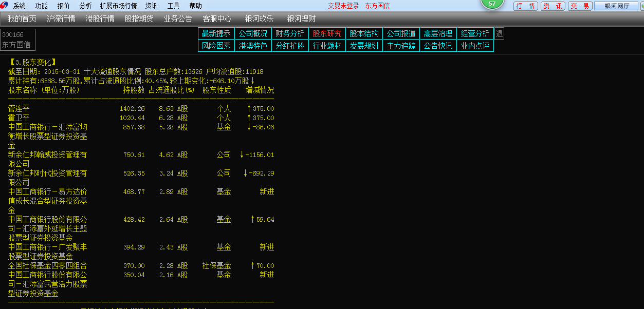The height and width of the screenshot is (309, 644).
Task: Click 新进 in the 394.29 row
Action: [267, 247]
